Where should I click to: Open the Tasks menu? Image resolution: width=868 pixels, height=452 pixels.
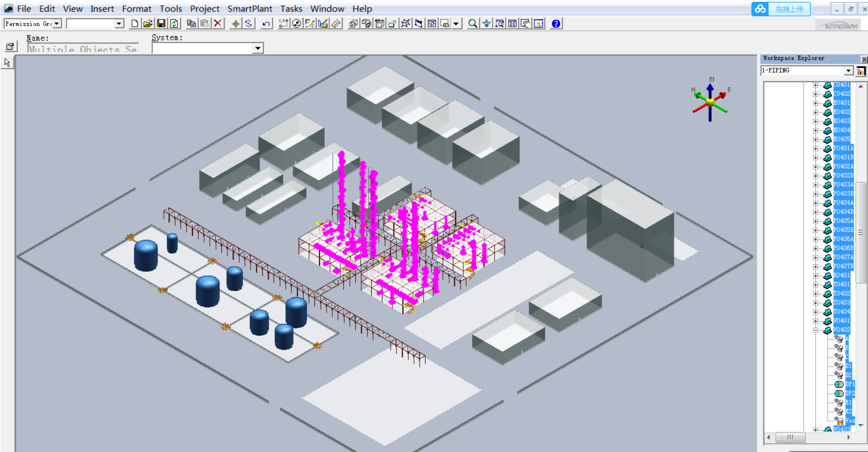(x=291, y=9)
